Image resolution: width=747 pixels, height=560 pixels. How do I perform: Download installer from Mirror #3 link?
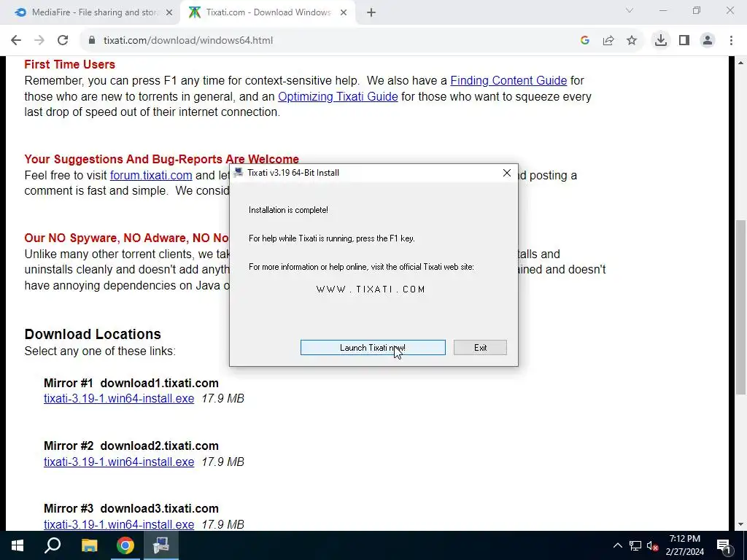[119, 525]
